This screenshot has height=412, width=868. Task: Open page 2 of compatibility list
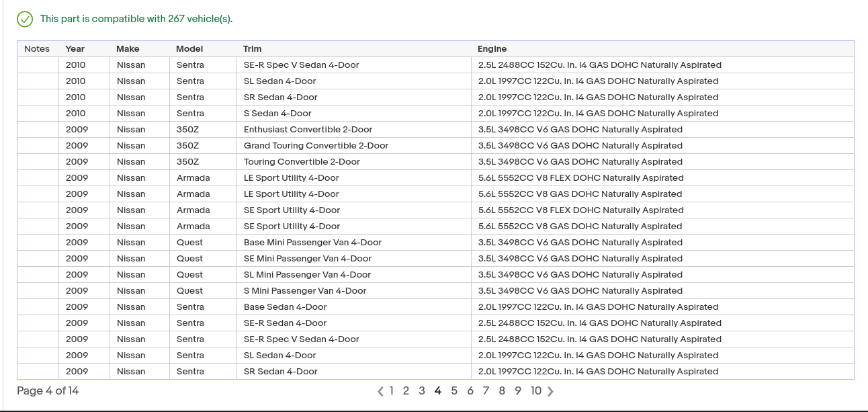click(x=406, y=391)
